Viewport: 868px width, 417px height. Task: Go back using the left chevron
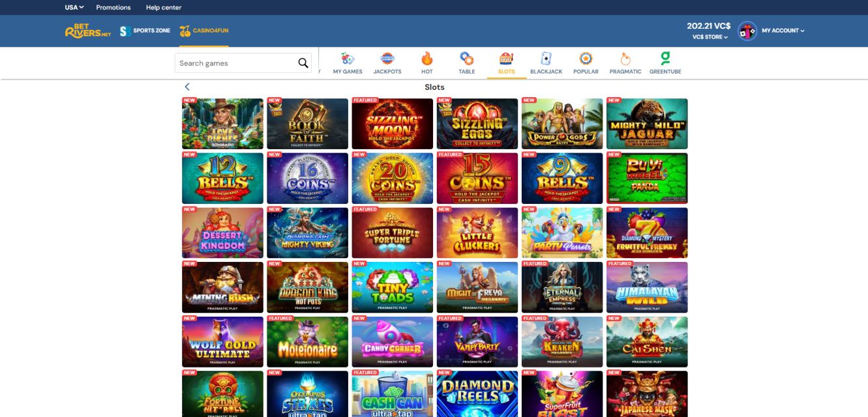[x=187, y=87]
